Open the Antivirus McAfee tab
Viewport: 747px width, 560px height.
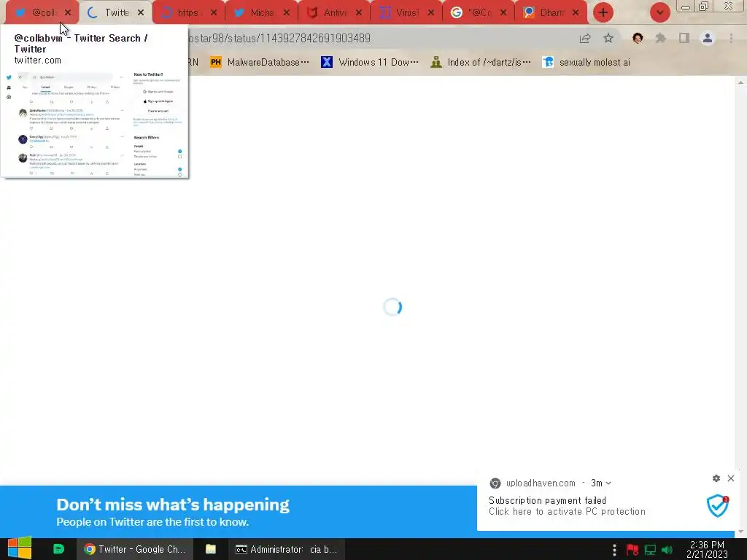(329, 13)
